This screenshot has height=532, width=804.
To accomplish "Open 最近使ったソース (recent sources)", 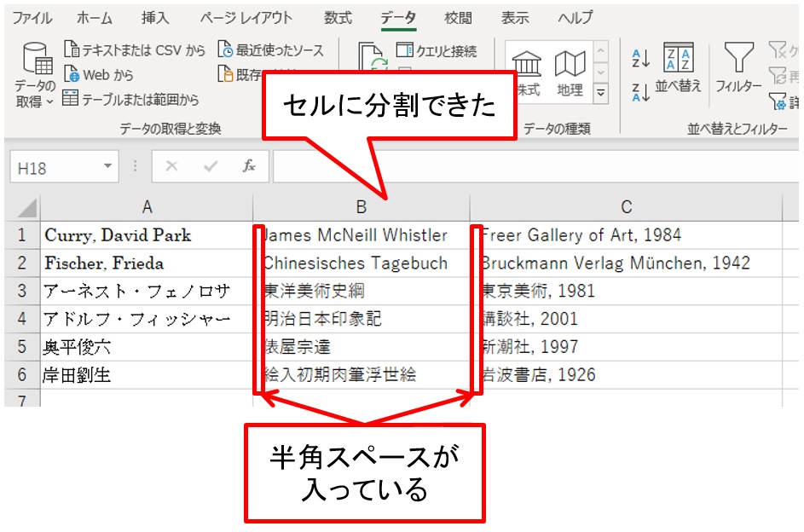I will pos(270,50).
